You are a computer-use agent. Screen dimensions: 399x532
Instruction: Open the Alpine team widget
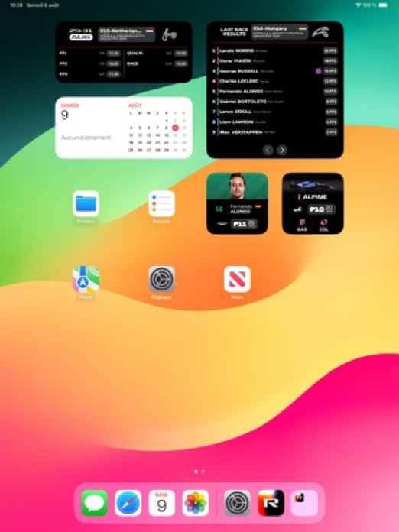point(313,203)
